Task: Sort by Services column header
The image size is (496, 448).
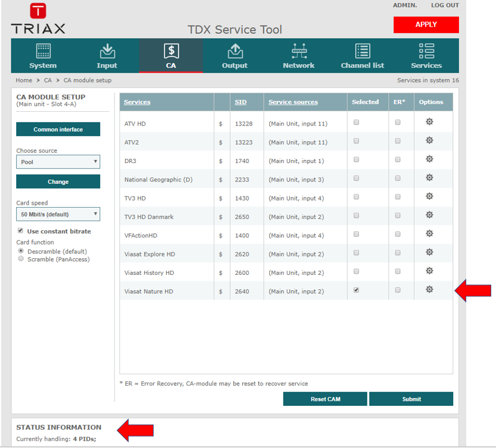Action: [x=137, y=102]
